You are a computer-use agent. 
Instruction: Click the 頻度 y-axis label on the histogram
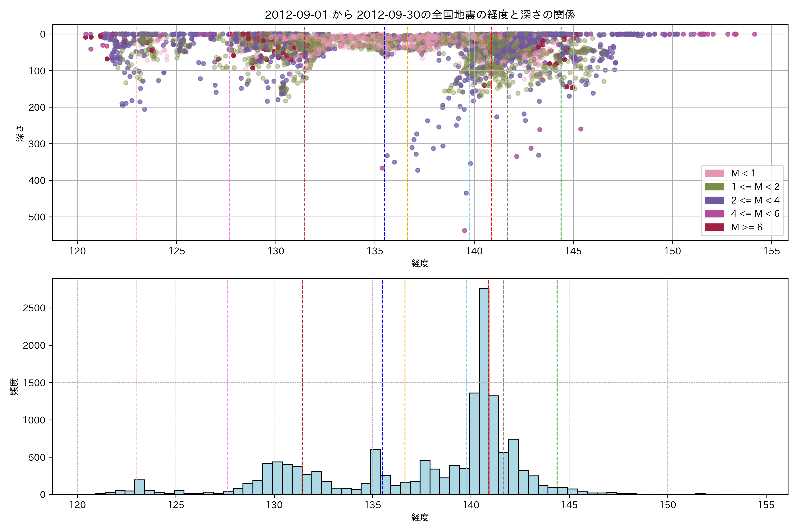[14, 387]
